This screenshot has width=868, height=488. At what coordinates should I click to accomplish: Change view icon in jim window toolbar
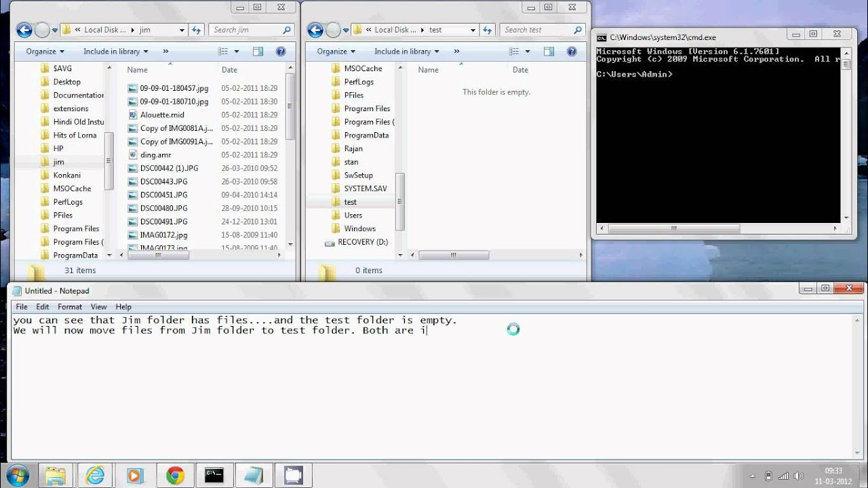click(x=223, y=52)
